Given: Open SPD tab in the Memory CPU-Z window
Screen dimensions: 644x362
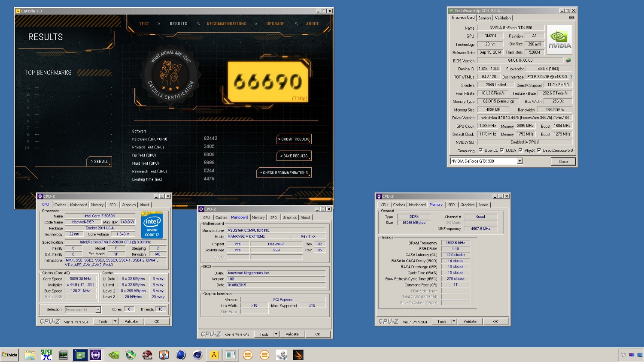Looking at the screenshot, I should click(x=451, y=205).
